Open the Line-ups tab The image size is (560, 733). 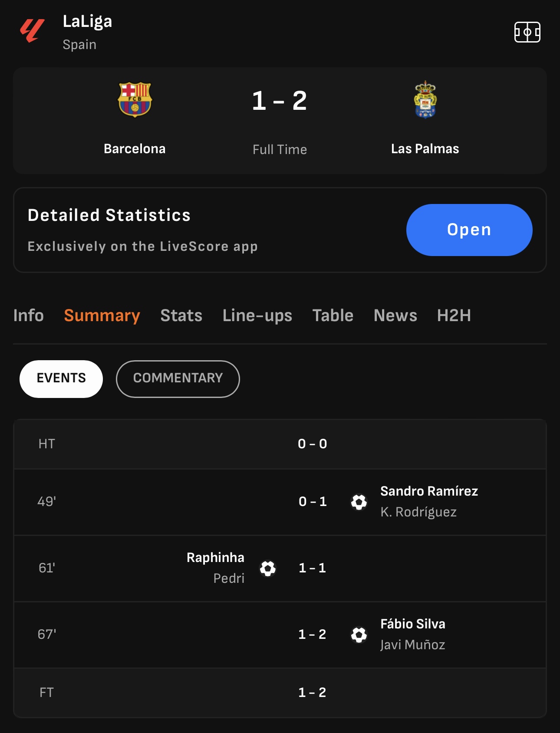tap(257, 316)
